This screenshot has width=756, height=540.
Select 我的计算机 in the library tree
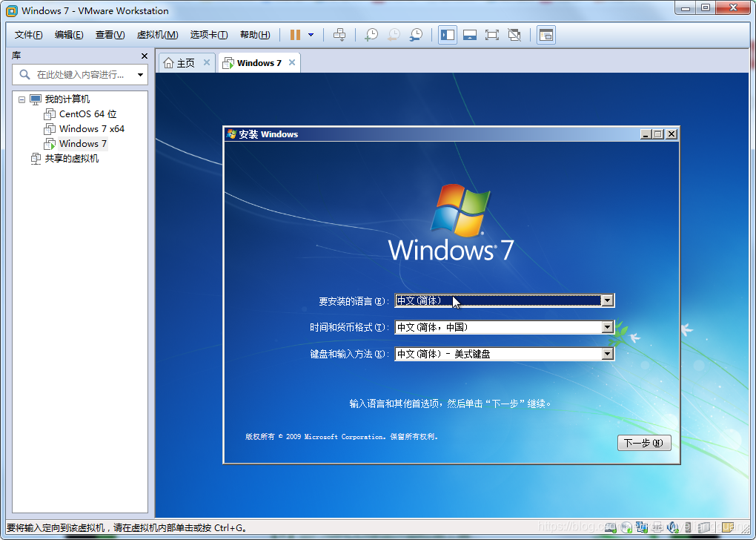coord(67,99)
